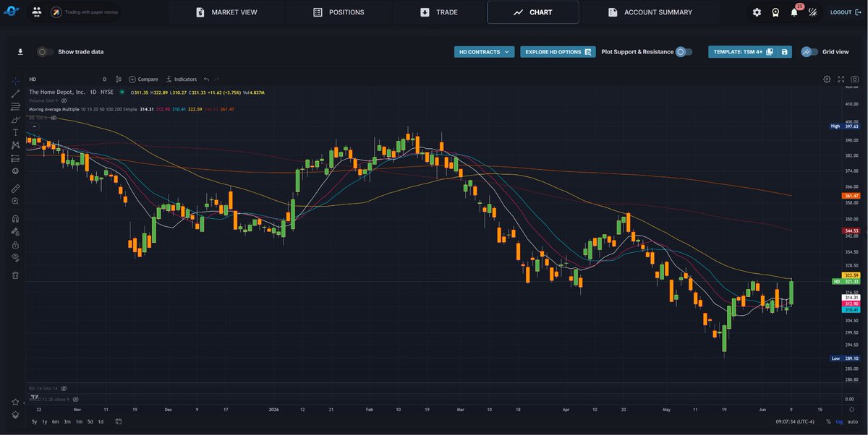Open favorites star at the bottom of the left toolbar

point(15,402)
